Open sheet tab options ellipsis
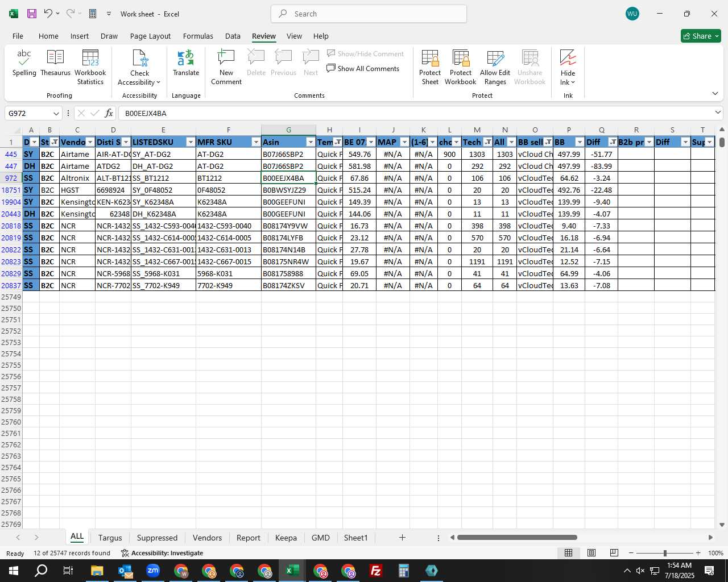The width and height of the screenshot is (728, 582). (438, 538)
